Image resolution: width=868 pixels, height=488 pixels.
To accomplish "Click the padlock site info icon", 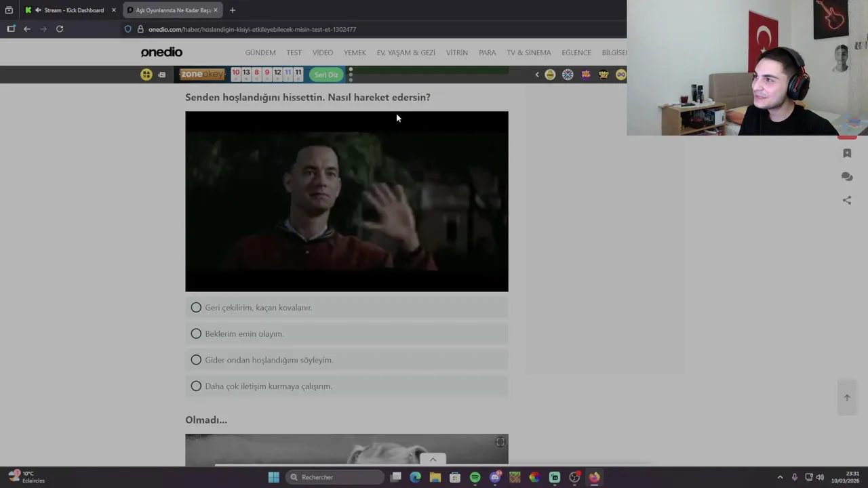I will pos(140,29).
